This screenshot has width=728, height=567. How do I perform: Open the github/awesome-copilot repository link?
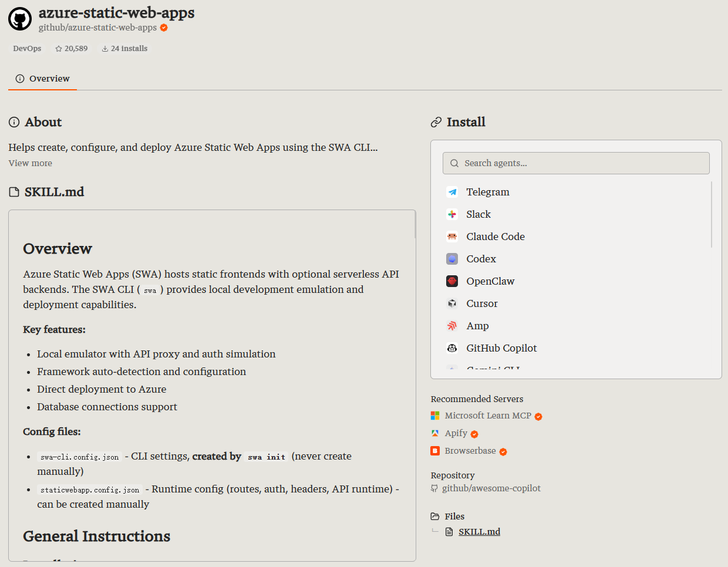point(491,488)
